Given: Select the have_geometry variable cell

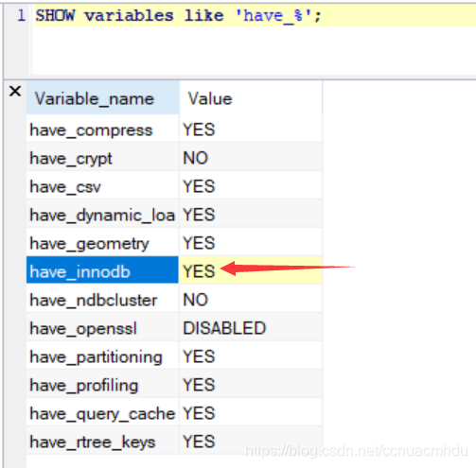Looking at the screenshot, I should pyautogui.click(x=103, y=243).
